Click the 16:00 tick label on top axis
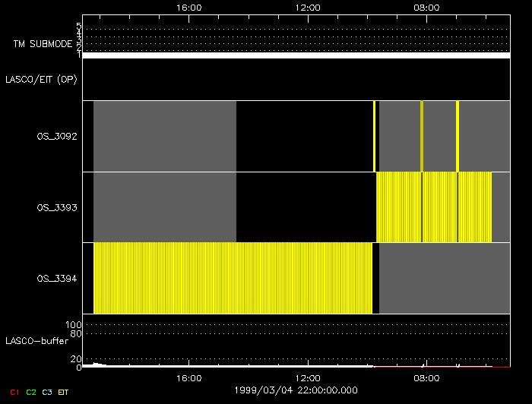The height and width of the screenshot is (404, 532). [188, 8]
